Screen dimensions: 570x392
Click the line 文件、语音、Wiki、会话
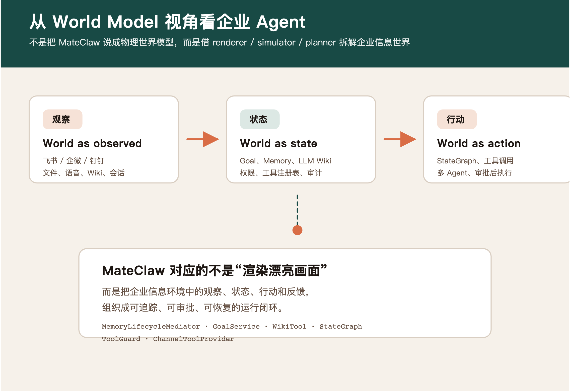click(x=84, y=173)
